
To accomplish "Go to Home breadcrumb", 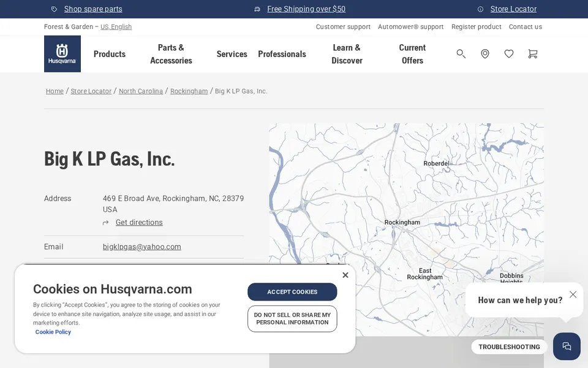I will (x=55, y=91).
